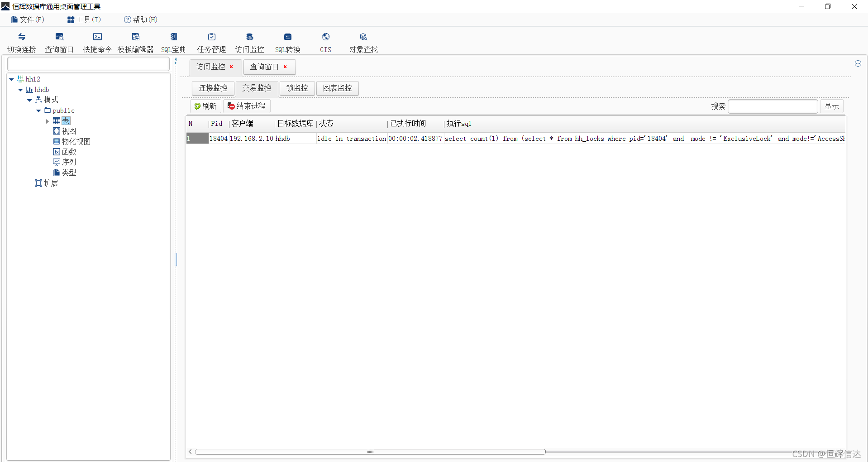Click the 显示 button
868x462 pixels.
coord(832,106)
